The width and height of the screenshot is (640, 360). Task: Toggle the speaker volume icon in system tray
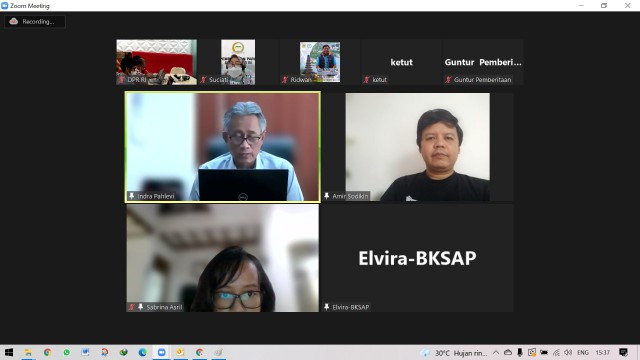click(568, 352)
